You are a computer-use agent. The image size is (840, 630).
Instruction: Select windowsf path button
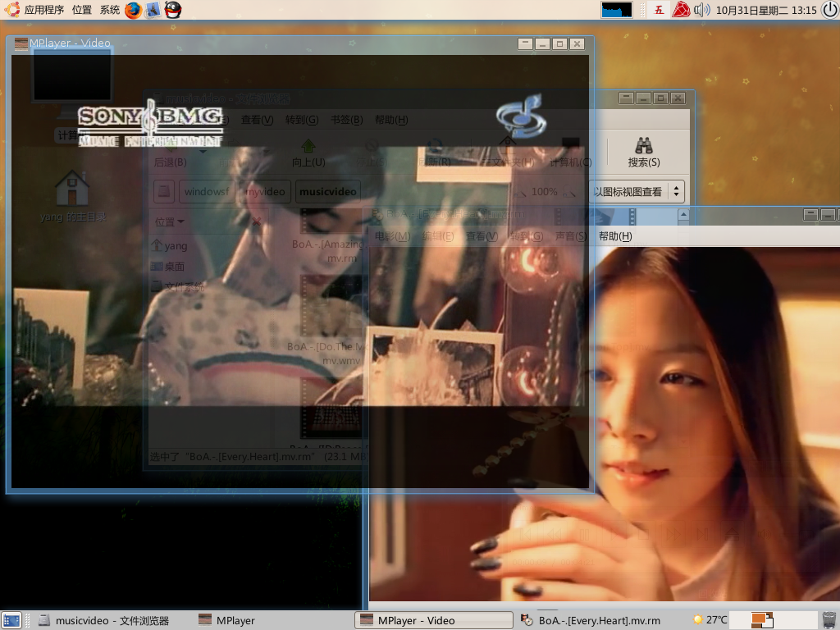[207, 192]
